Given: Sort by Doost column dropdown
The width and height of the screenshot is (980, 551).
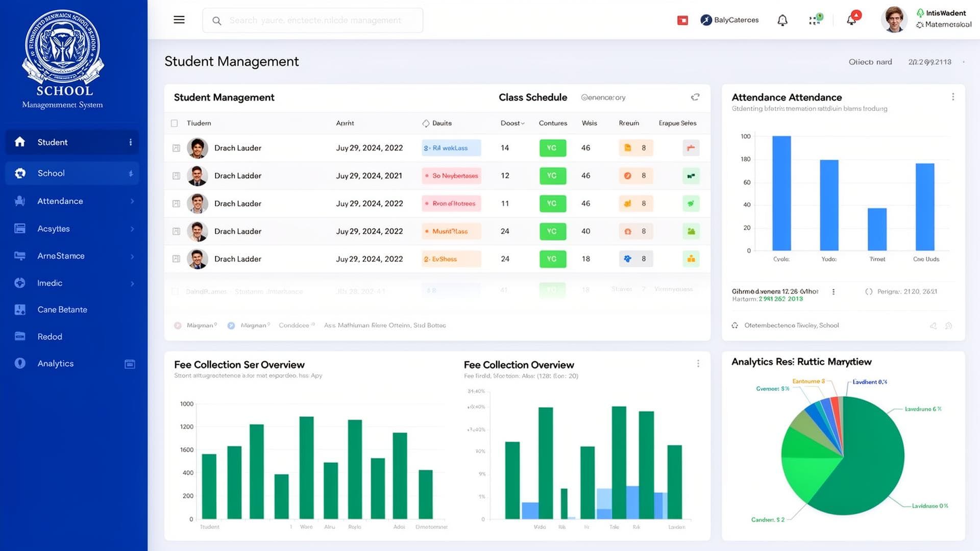Looking at the screenshot, I should tap(512, 123).
